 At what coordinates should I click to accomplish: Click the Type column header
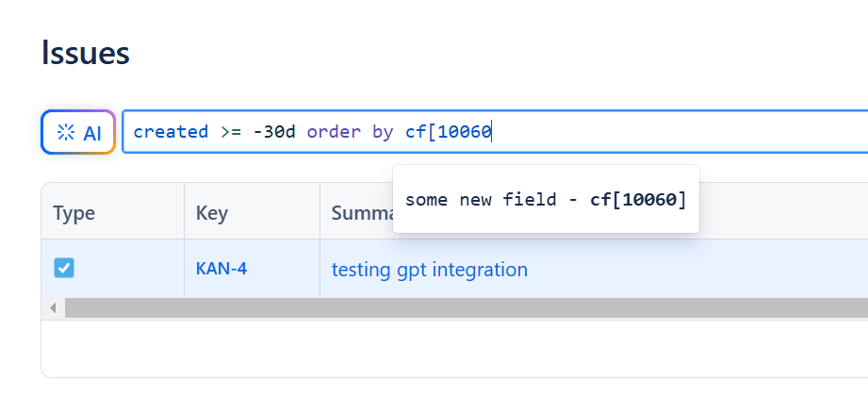click(74, 213)
